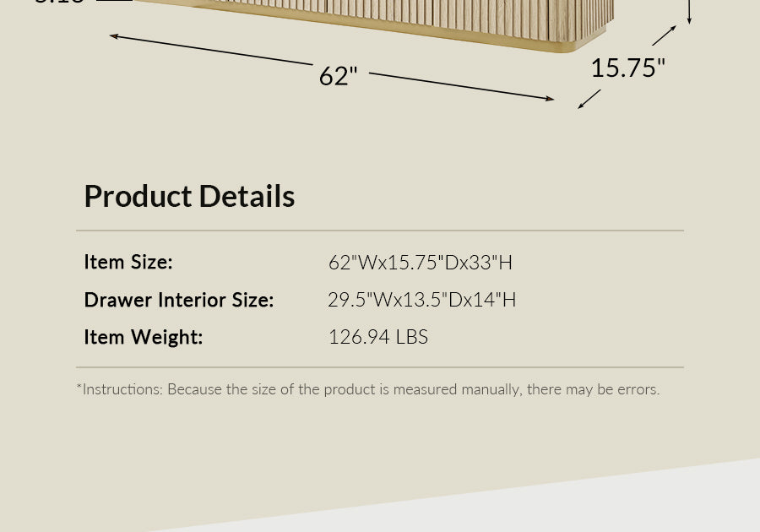
Task: Click the partially cut-off dimension label at top left
Action: click(59, 3)
